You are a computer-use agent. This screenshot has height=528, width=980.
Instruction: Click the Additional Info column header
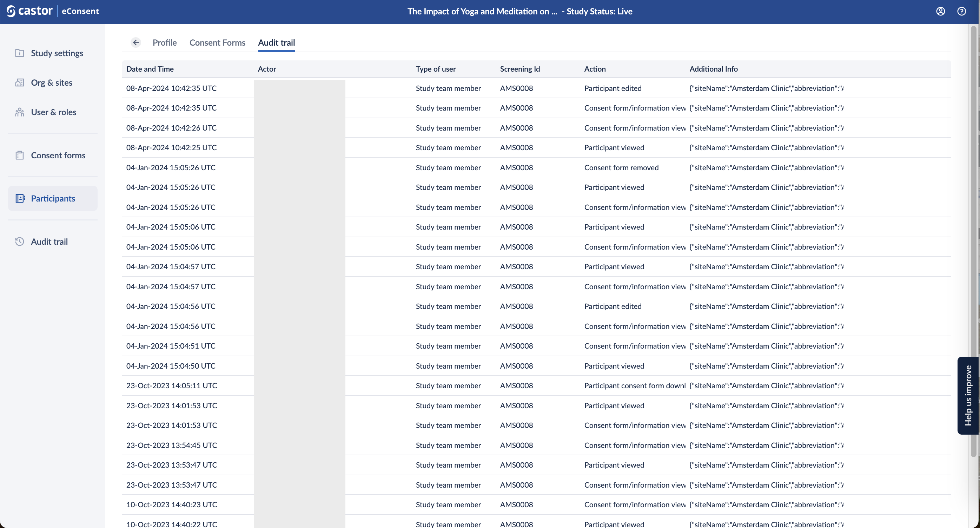[x=713, y=69]
